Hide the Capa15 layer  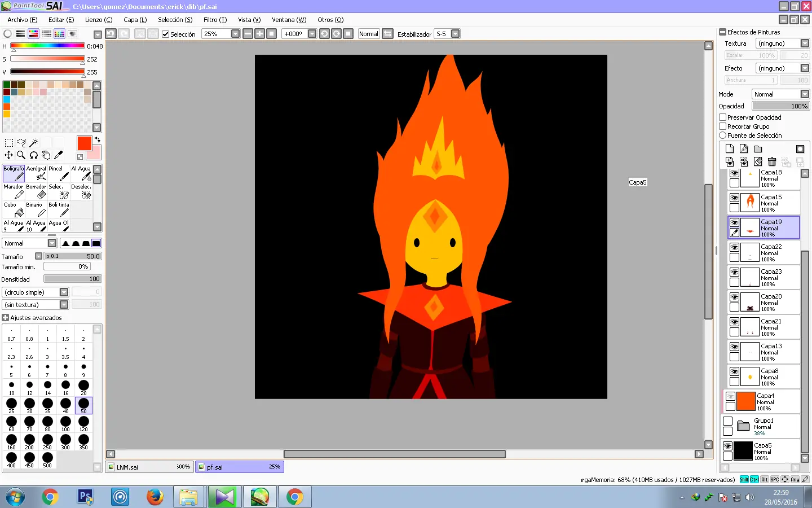click(734, 198)
